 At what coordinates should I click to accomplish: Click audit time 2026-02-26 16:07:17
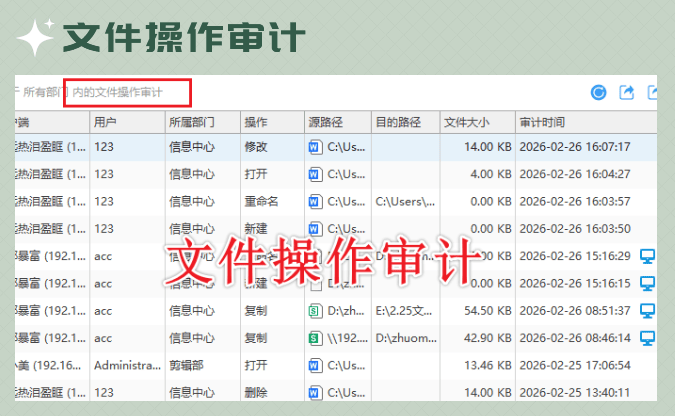click(x=575, y=147)
